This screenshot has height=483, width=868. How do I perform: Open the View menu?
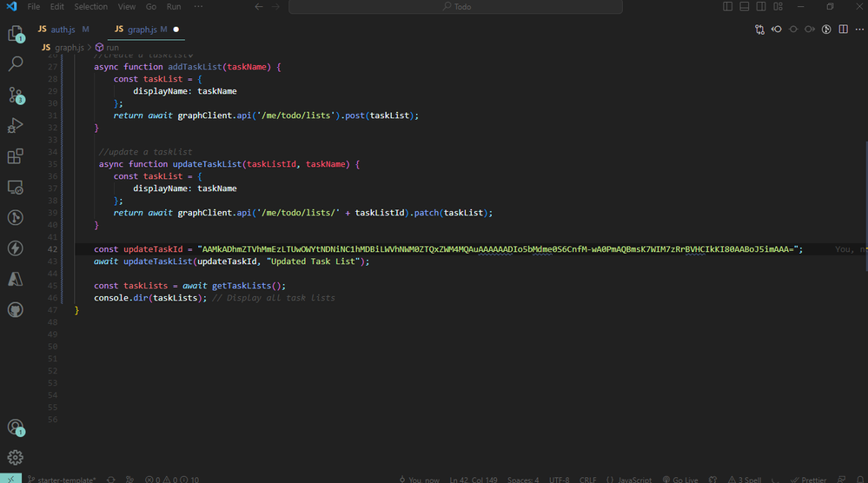(x=127, y=7)
